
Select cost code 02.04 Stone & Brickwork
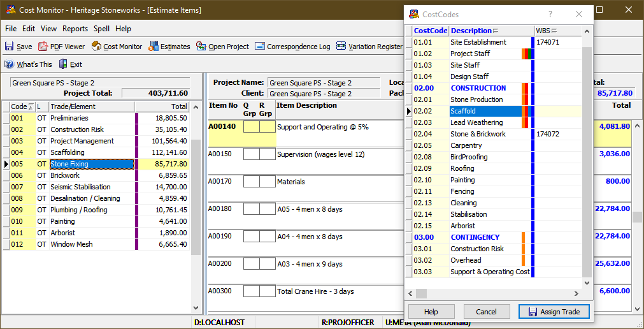[493, 134]
